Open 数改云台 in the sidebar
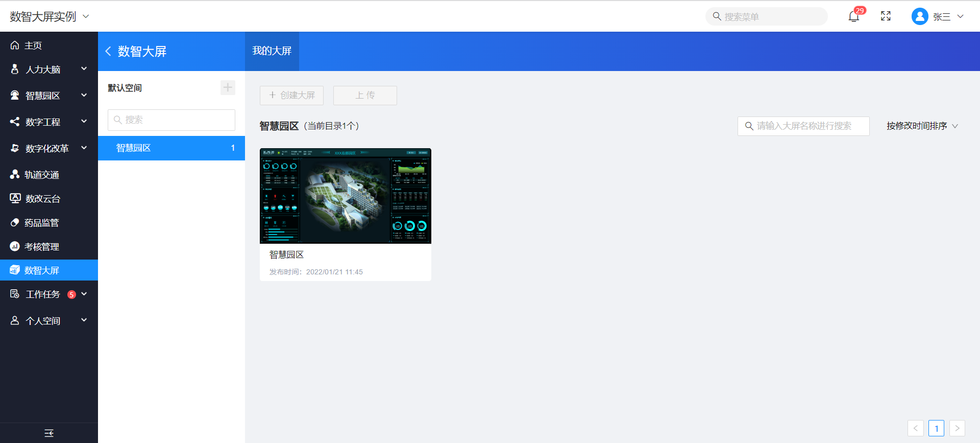This screenshot has width=980, height=443. point(43,199)
